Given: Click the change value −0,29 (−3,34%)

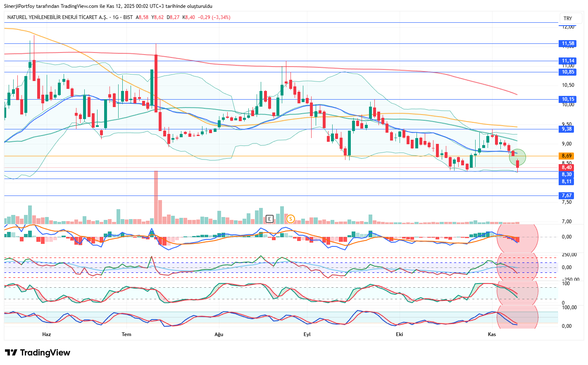Looking at the screenshot, I should pyautogui.click(x=214, y=17).
